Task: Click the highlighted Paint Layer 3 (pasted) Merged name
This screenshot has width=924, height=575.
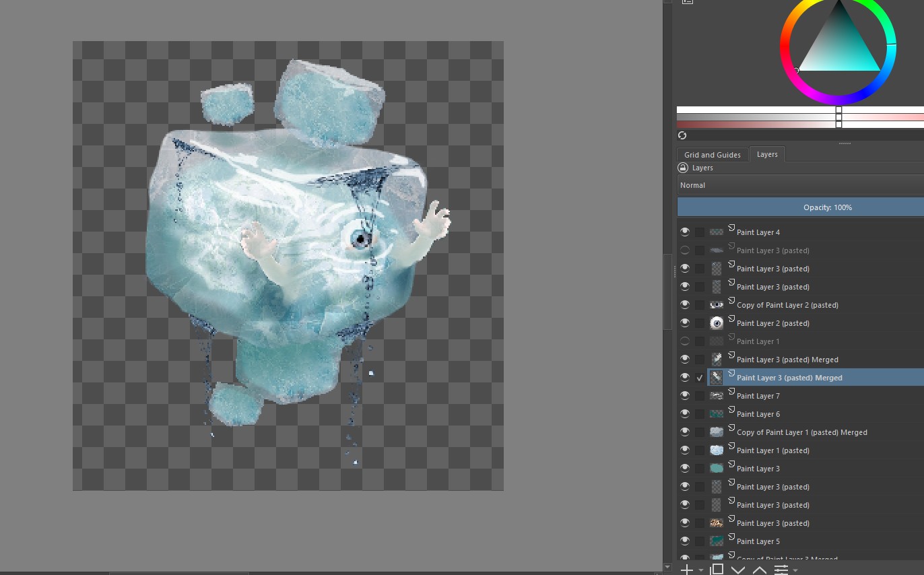Action: tap(789, 378)
